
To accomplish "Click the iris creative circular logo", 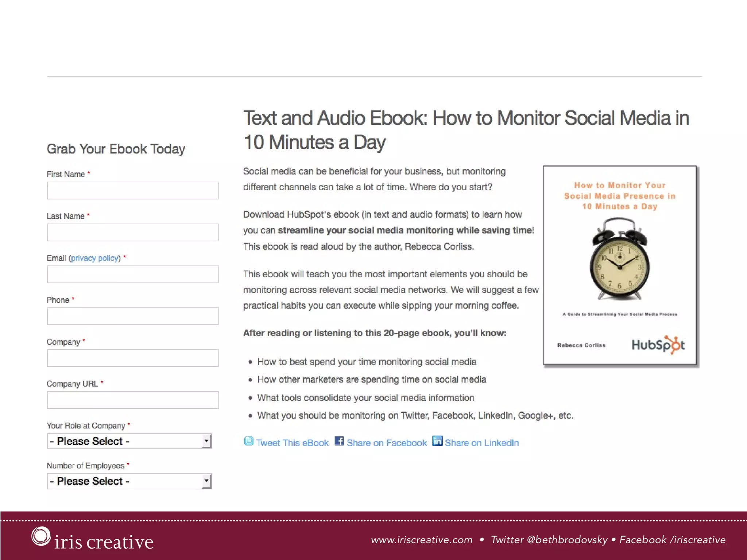I will pos(40,536).
